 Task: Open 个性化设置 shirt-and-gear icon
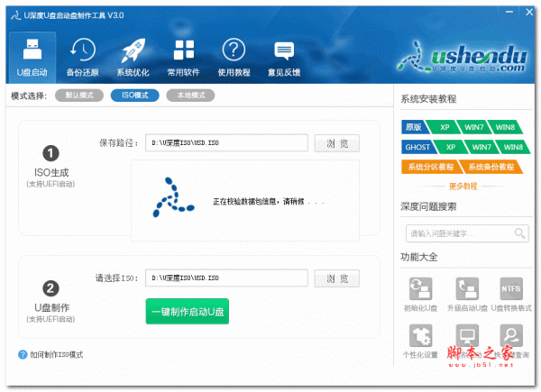point(420,335)
